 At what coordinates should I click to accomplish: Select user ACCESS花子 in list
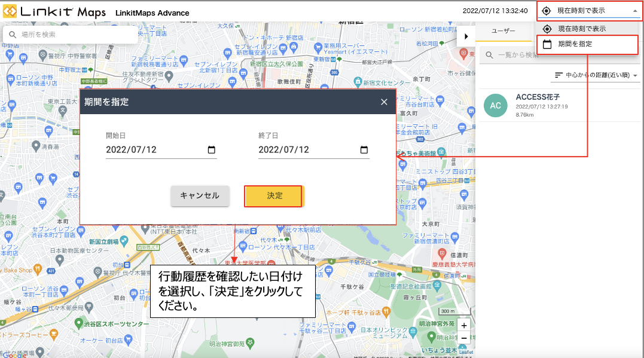click(560, 106)
